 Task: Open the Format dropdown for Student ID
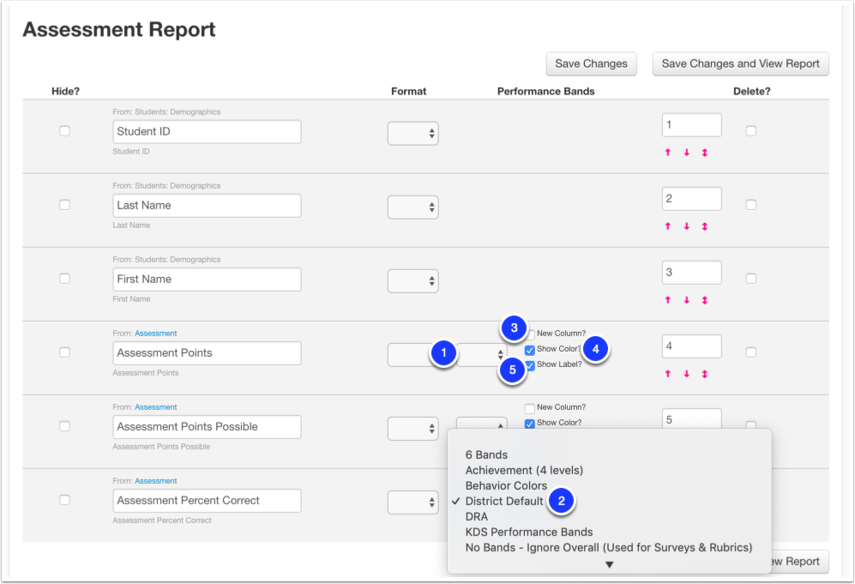[413, 131]
